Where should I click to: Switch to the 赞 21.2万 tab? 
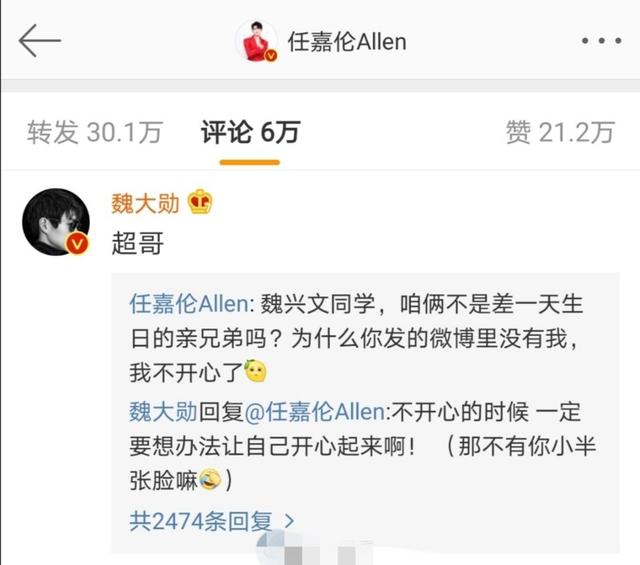pyautogui.click(x=560, y=132)
